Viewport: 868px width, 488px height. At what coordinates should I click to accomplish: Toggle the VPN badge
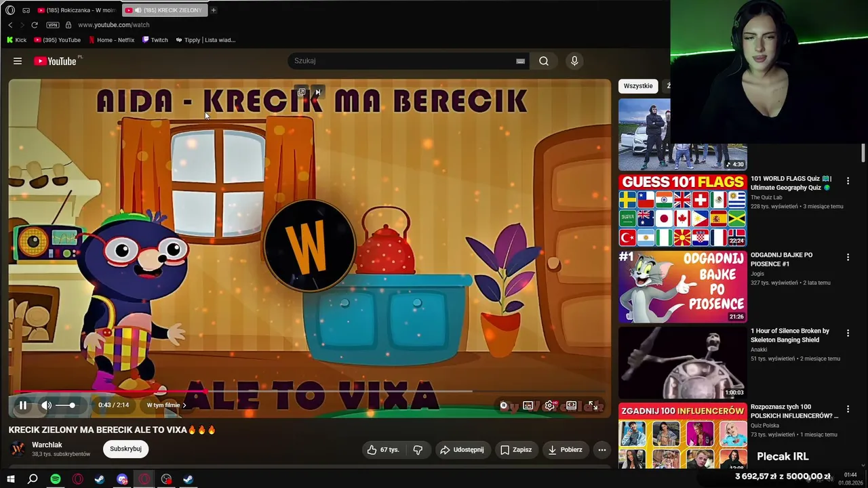point(53,25)
